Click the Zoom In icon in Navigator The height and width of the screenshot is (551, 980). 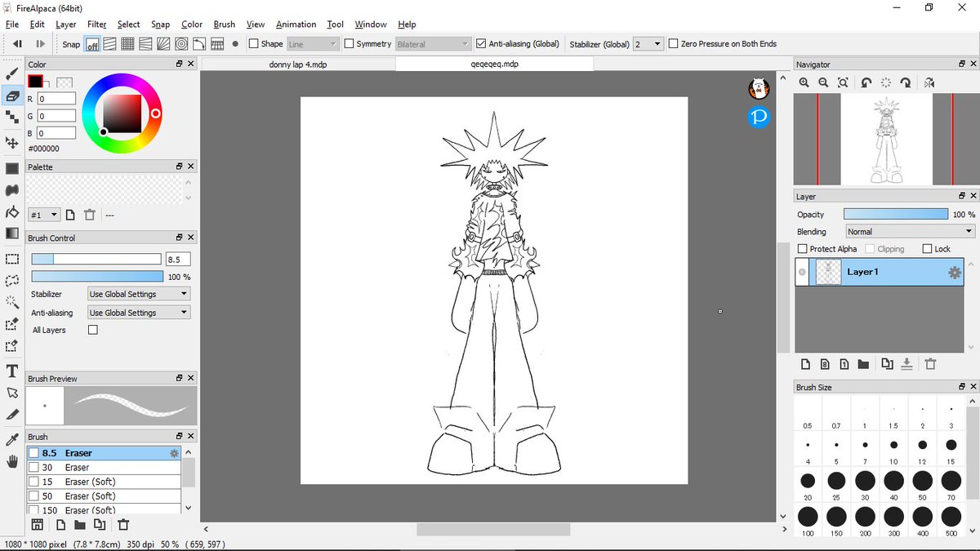[804, 82]
